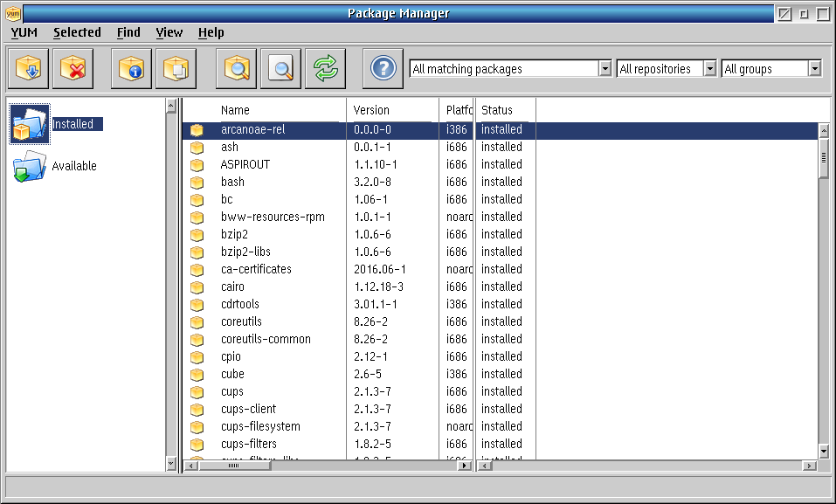Click the package icon beside cairo
The image size is (836, 504).
197,287
